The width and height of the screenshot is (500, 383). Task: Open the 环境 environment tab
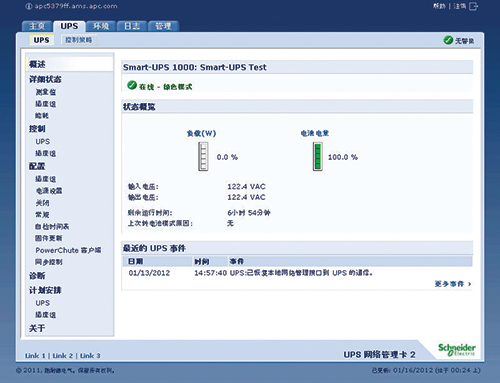[101, 26]
